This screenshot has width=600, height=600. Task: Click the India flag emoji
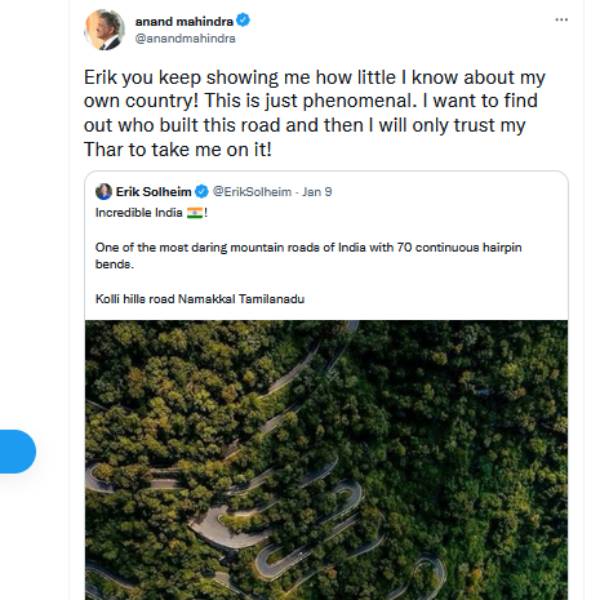tap(194, 213)
